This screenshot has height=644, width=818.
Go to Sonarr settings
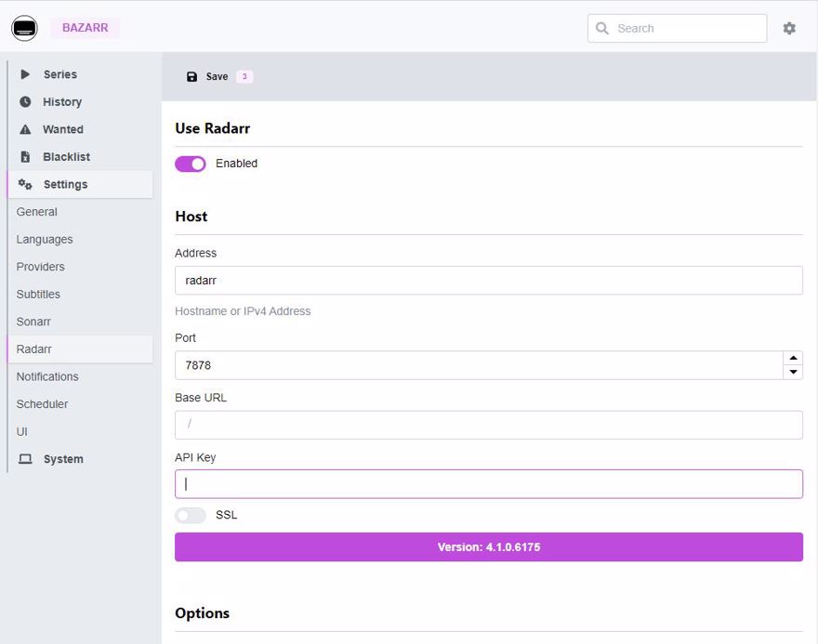(33, 322)
